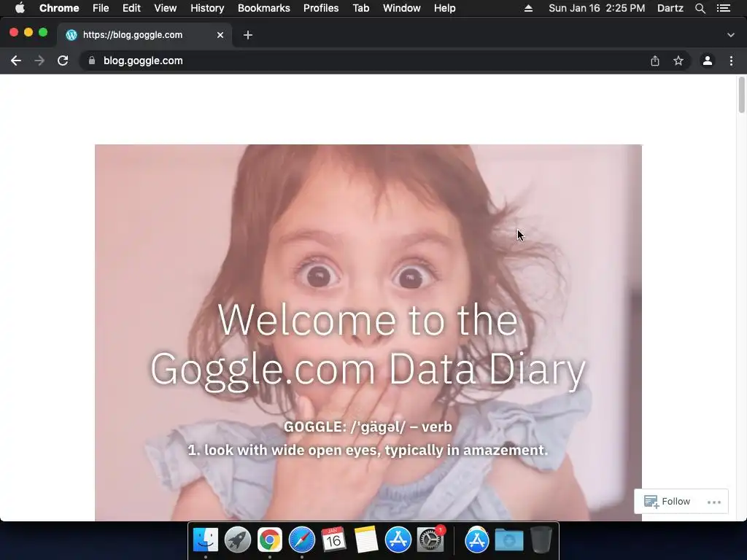
Task: Open Calendar from the Dock
Action: (333, 540)
